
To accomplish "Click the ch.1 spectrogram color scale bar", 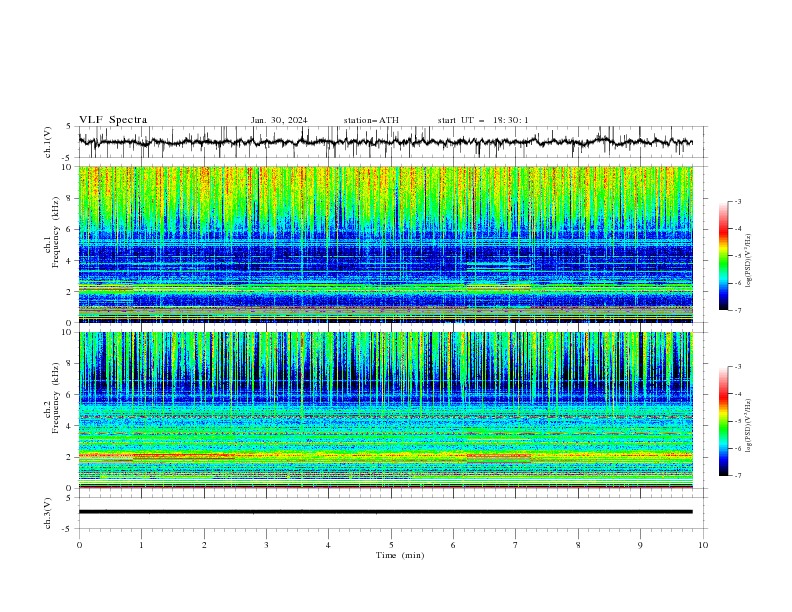I will [x=723, y=256].
